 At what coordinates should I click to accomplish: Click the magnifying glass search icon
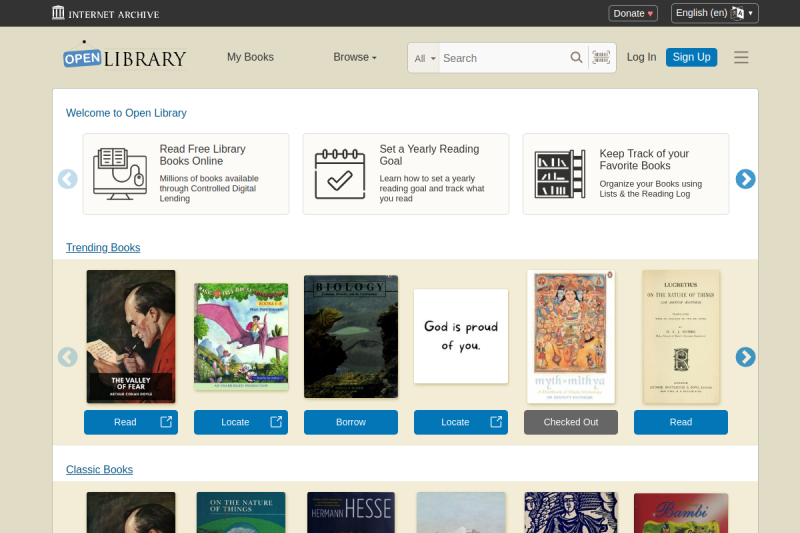click(577, 58)
